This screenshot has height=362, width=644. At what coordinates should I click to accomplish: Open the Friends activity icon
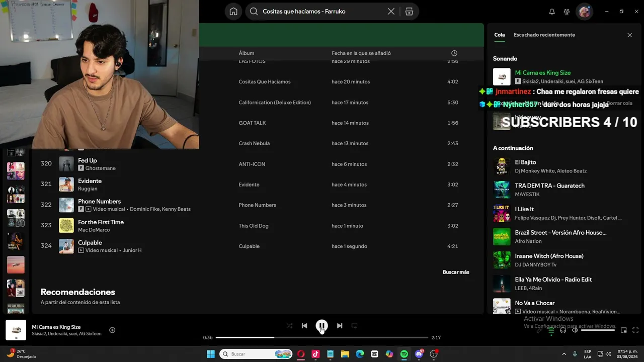pyautogui.click(x=567, y=12)
